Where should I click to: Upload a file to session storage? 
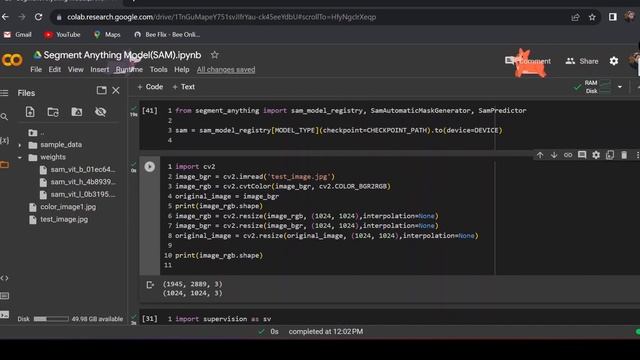click(30, 112)
